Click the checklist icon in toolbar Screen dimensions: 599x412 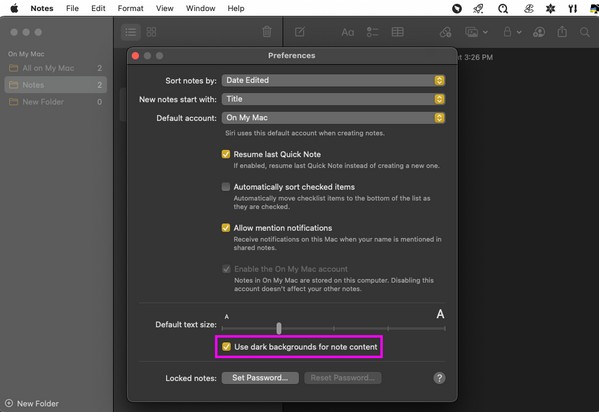pos(372,32)
